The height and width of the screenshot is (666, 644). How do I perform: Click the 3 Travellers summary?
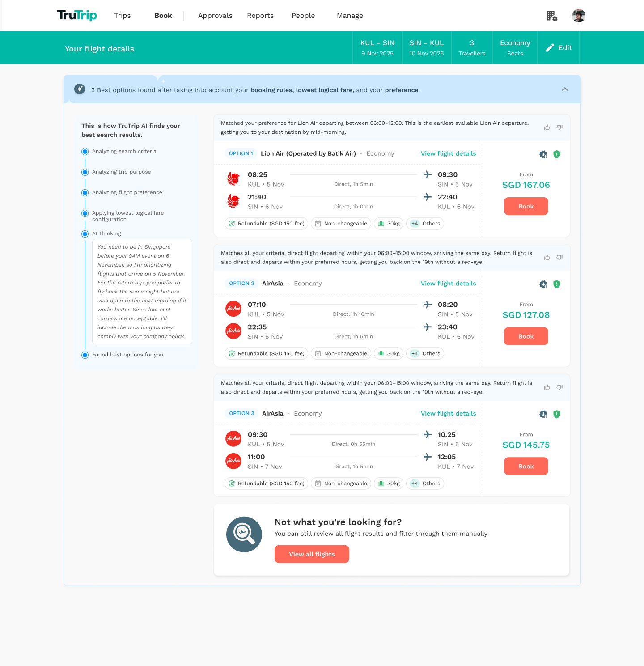tap(472, 48)
